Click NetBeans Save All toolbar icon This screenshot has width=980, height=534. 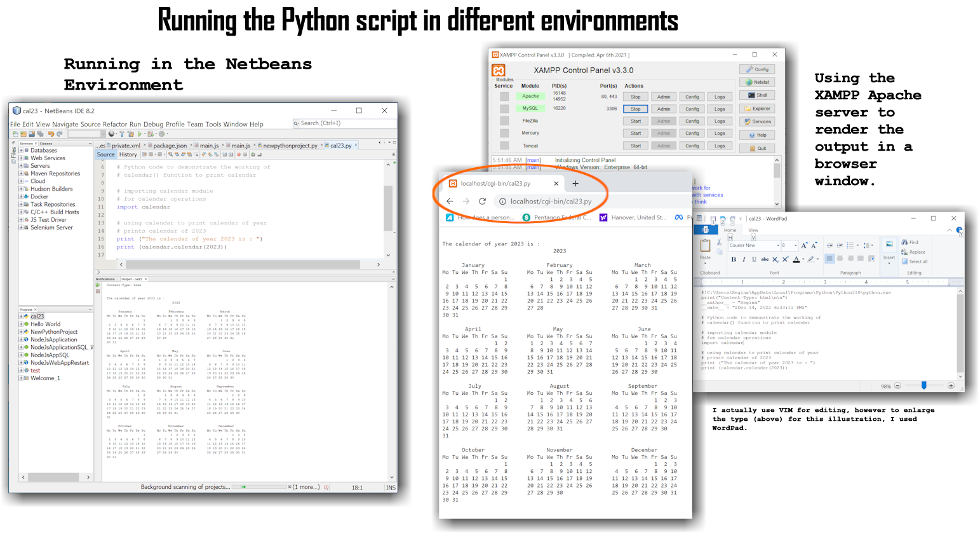click(x=41, y=133)
